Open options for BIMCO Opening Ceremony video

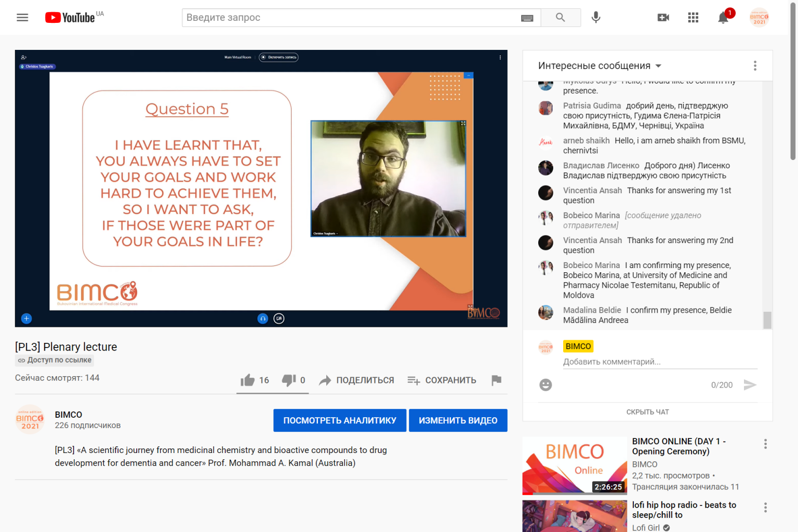765,444
